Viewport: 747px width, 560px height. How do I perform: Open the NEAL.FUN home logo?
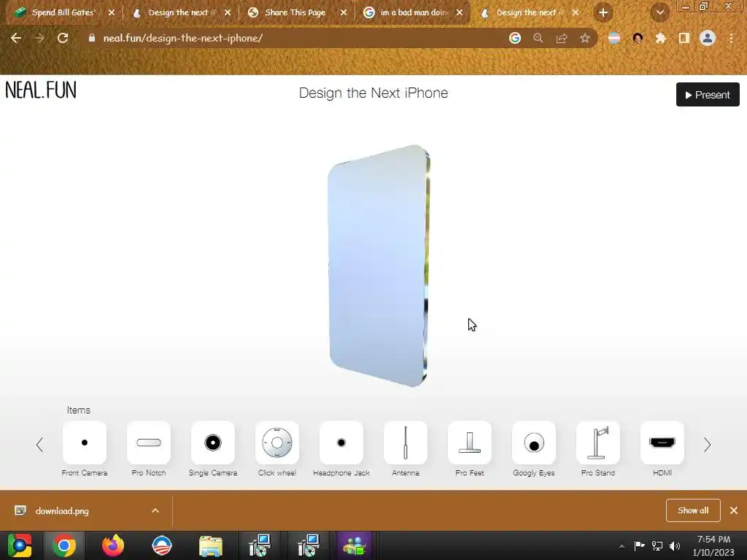click(41, 90)
